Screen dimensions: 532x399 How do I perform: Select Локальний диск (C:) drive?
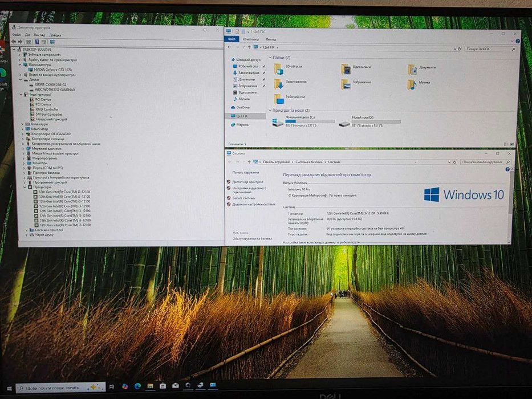[303, 121]
